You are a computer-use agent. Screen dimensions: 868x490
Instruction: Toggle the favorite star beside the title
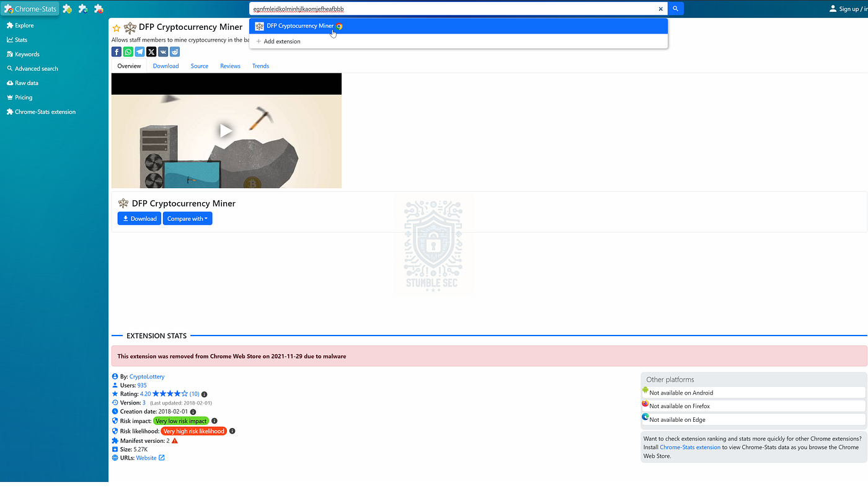click(x=116, y=28)
